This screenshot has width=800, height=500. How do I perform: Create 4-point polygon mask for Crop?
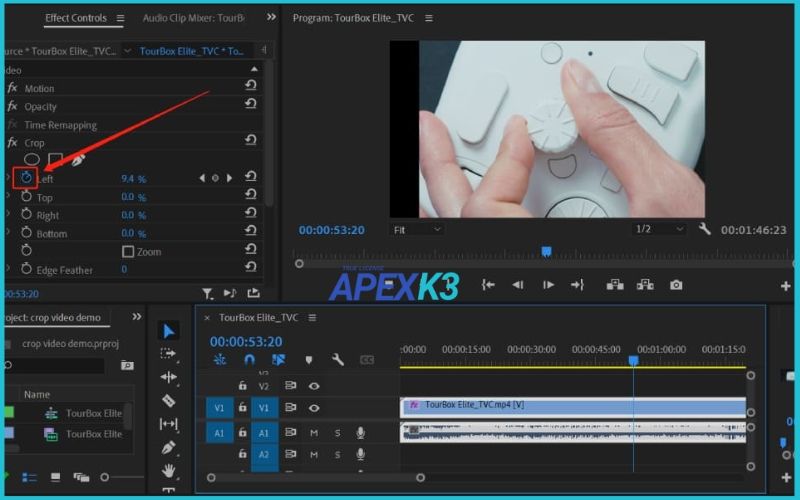pyautogui.click(x=55, y=160)
